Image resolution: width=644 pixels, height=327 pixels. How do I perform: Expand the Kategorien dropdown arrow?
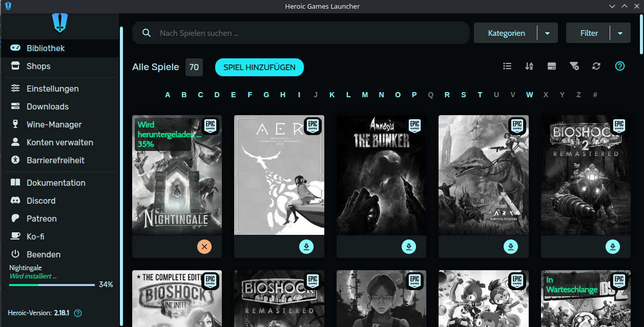pos(547,33)
